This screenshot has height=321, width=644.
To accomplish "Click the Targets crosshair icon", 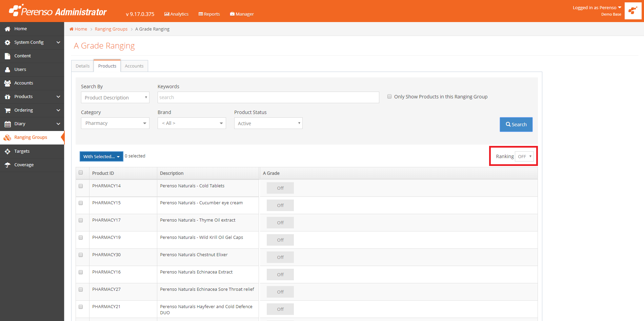I will pos(7,151).
